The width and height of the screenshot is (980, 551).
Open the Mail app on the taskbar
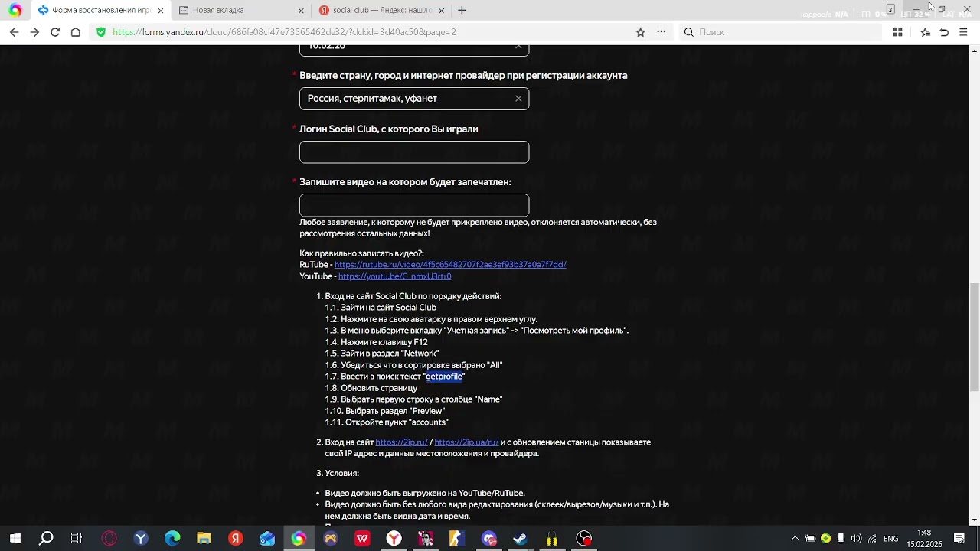pyautogui.click(x=267, y=539)
